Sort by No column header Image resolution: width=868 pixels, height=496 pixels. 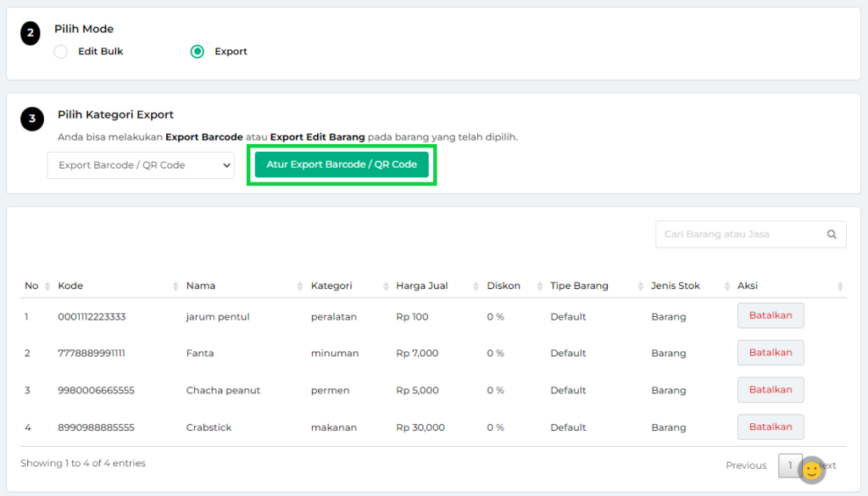32,286
